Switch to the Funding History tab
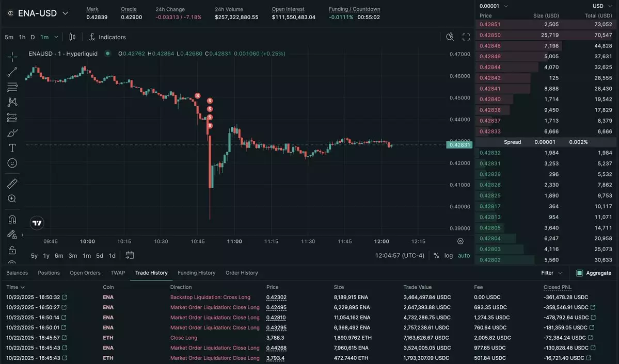The width and height of the screenshot is (619, 364). [196, 273]
